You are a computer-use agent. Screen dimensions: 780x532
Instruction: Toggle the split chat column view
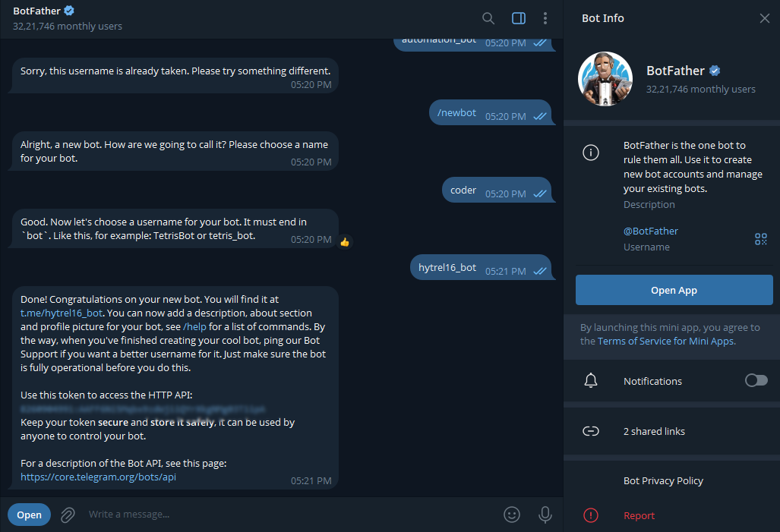click(x=518, y=17)
